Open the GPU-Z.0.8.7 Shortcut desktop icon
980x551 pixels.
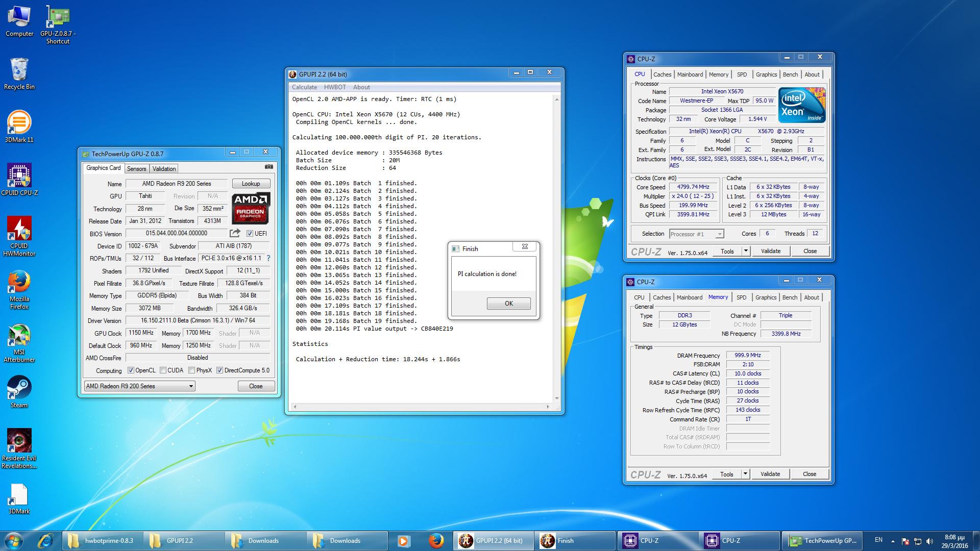(58, 24)
